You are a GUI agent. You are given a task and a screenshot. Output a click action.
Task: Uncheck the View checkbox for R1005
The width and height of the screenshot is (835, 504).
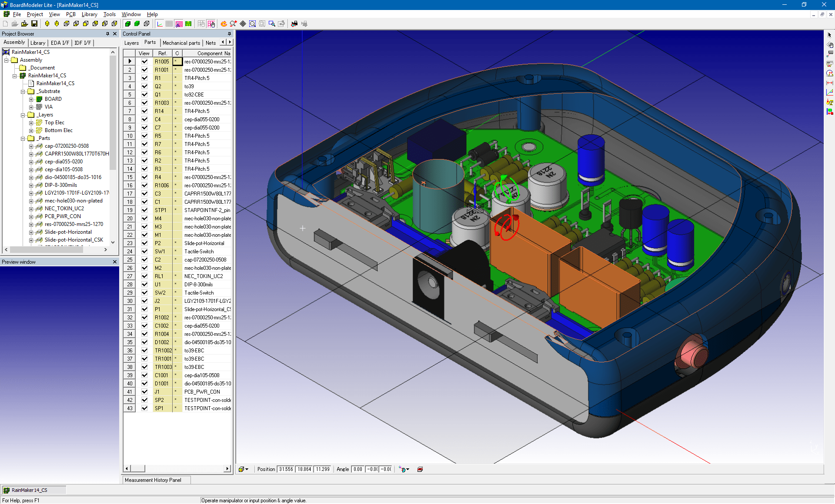coord(144,62)
